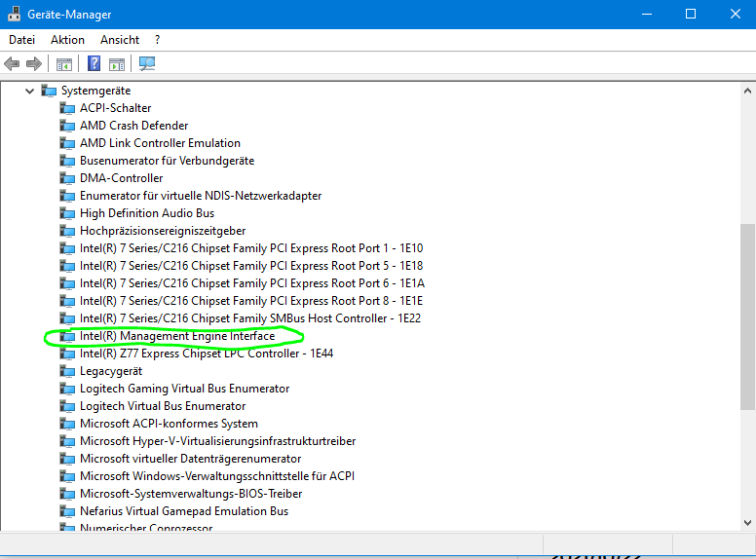Select PCI Express Root Port 5 - 1E18
This screenshot has width=756, height=559.
[x=251, y=266]
